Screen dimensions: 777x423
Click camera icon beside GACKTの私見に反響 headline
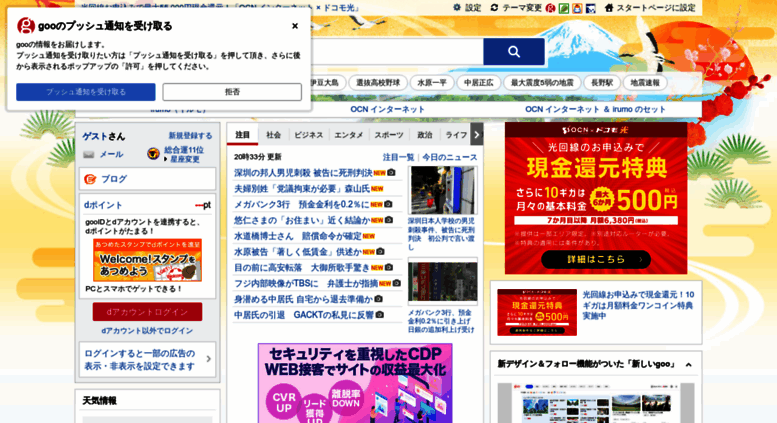(380, 315)
